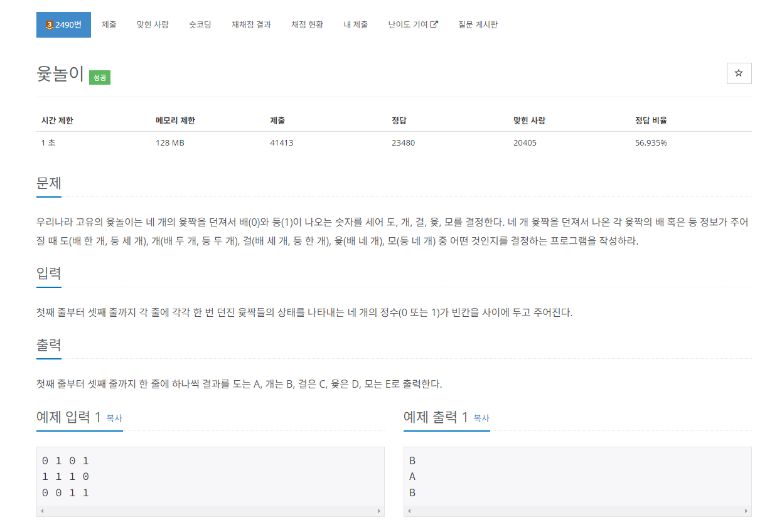Screen dimensions: 777x532
Task: Click left scroll arrow of example output box
Action: pyautogui.click(x=409, y=511)
